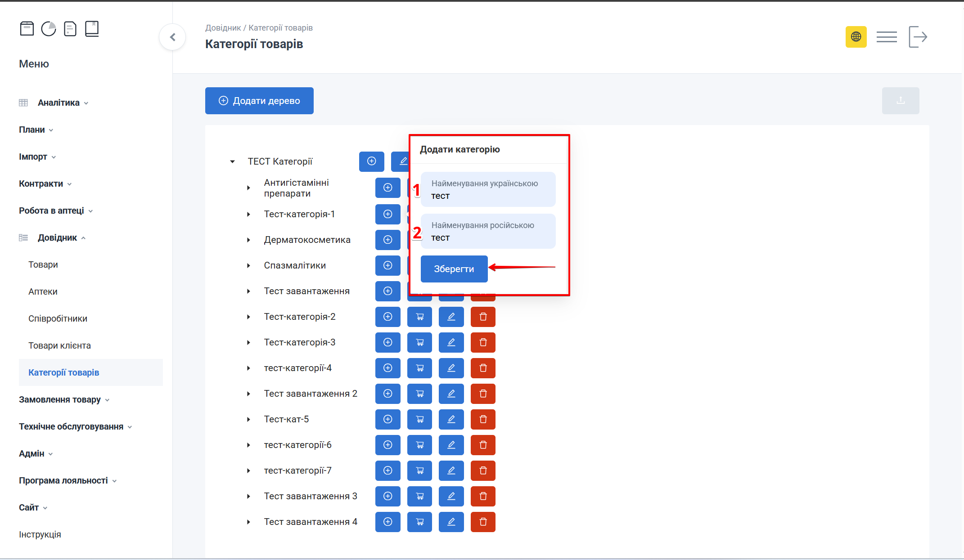The height and width of the screenshot is (560, 964).
Task: Expand Тест завантаження 2 node
Action: coord(248,394)
